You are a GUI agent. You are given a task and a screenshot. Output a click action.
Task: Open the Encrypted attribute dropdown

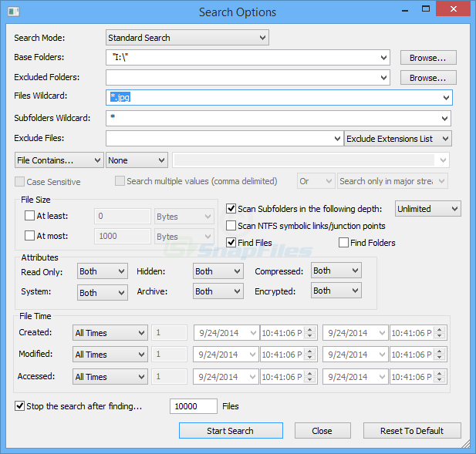pos(336,291)
